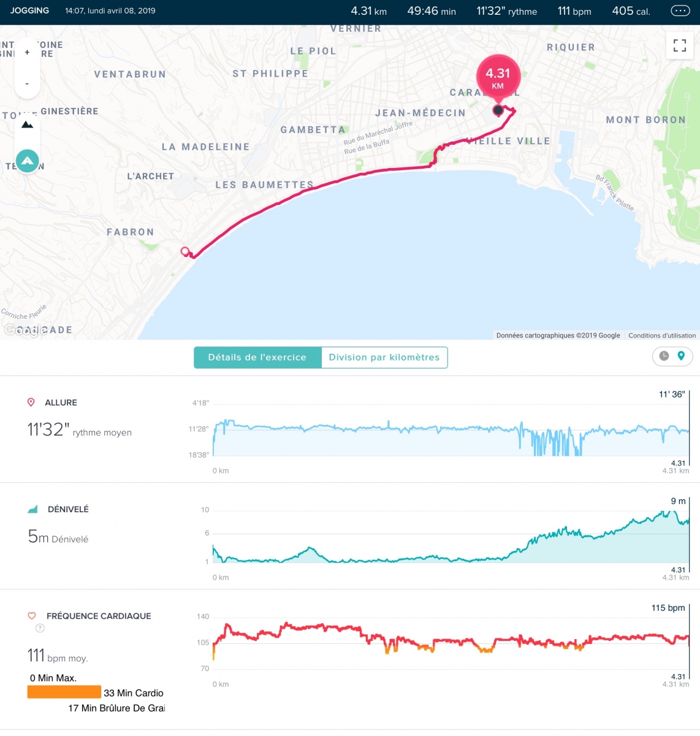The width and height of the screenshot is (700, 736).
Task: Zoom out the map with minus button
Action: pyautogui.click(x=27, y=83)
